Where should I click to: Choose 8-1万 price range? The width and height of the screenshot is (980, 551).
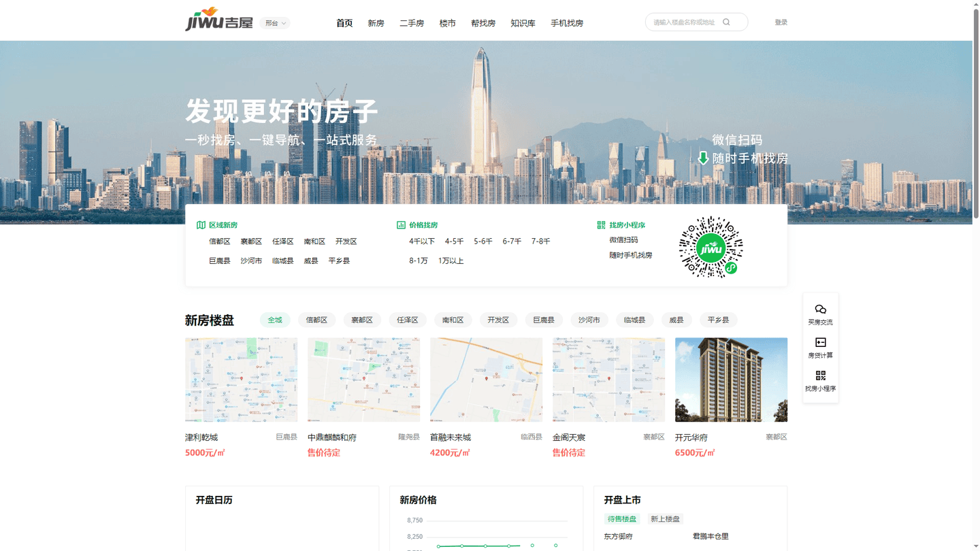419,261
